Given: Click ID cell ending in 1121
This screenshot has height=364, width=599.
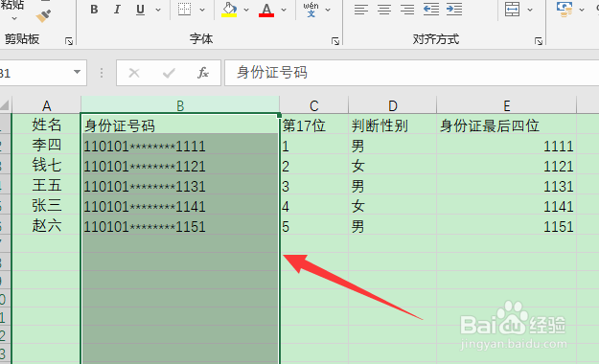Looking at the screenshot, I should pyautogui.click(x=180, y=165).
